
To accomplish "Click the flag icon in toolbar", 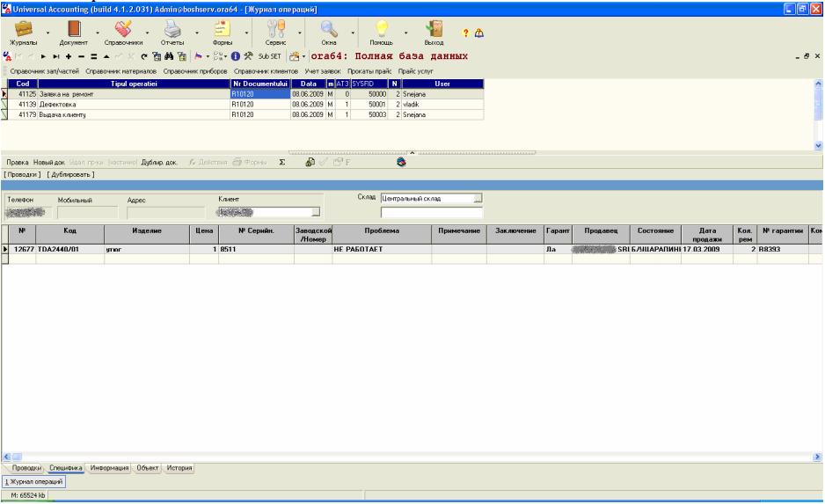I will (198, 55).
